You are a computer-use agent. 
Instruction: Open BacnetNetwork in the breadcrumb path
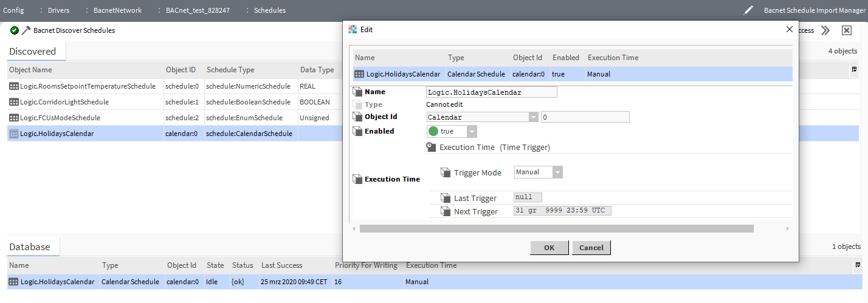(117, 10)
